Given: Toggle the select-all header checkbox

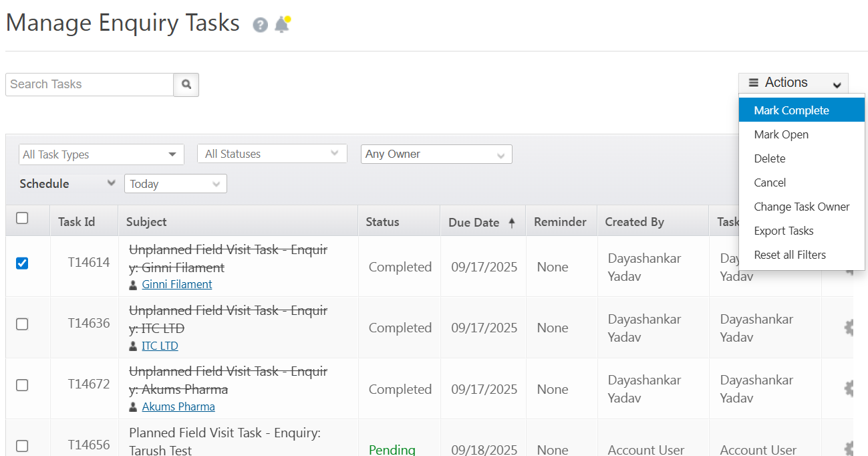Looking at the screenshot, I should [22, 218].
